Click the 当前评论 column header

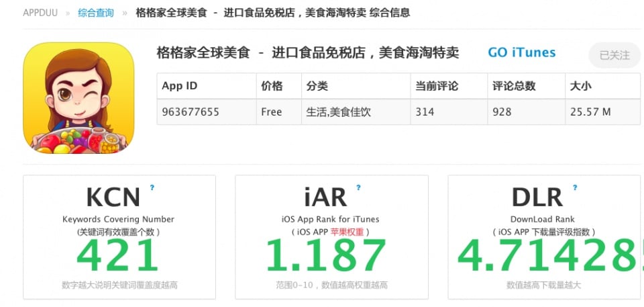tap(437, 87)
